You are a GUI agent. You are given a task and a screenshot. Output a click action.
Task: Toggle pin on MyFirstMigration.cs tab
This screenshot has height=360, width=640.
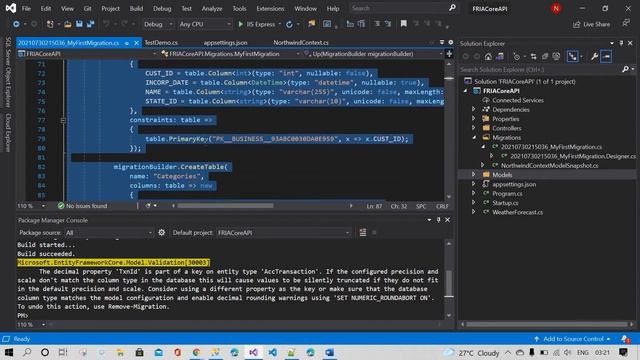(x=127, y=43)
